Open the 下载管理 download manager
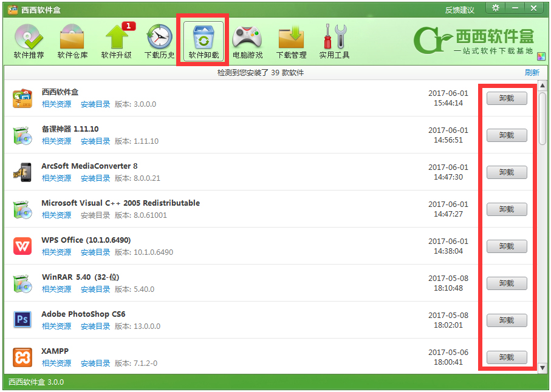551x392 pixels. [x=291, y=39]
